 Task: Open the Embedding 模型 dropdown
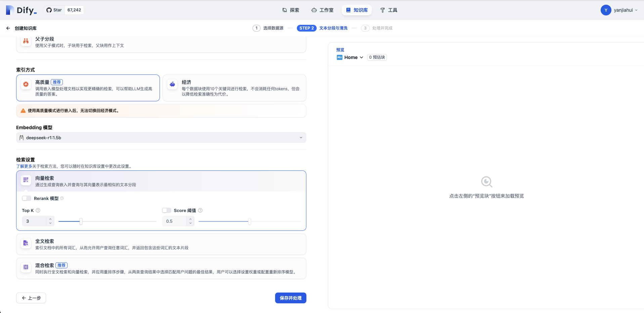click(x=161, y=138)
